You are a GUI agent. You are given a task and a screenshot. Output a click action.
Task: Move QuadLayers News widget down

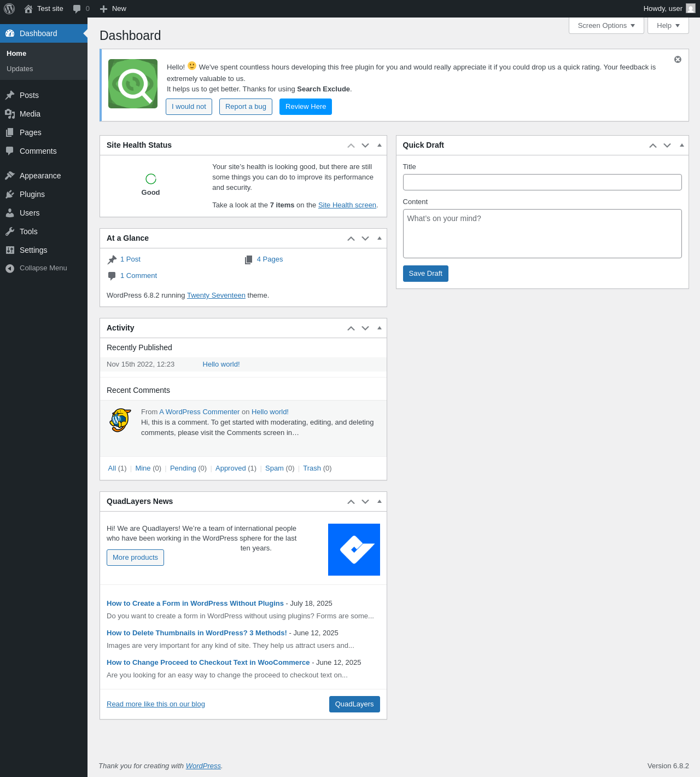pyautogui.click(x=365, y=502)
